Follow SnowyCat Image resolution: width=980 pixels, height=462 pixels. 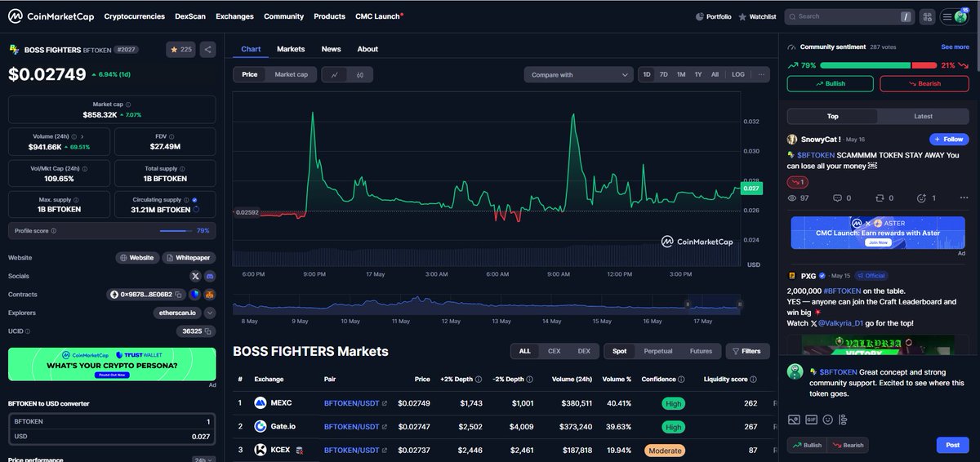pyautogui.click(x=950, y=139)
